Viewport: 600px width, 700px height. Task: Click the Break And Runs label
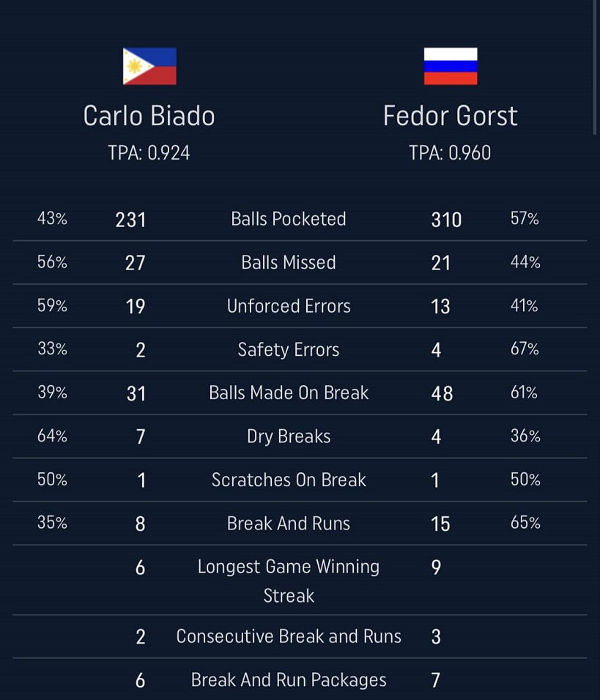tap(289, 524)
